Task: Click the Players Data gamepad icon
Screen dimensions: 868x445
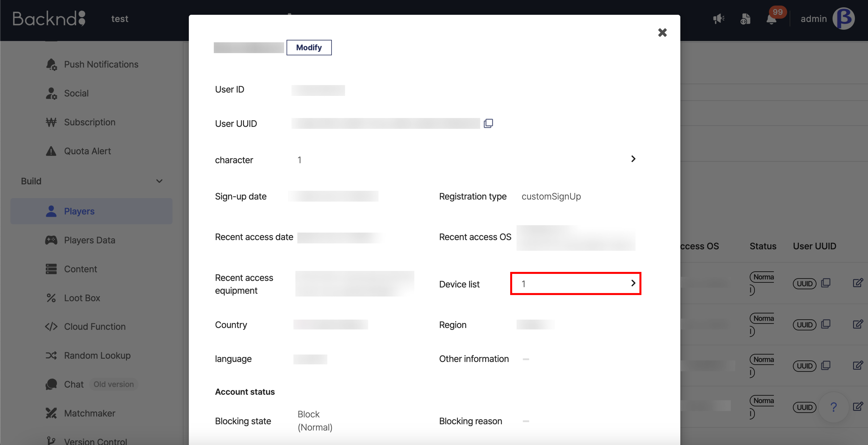Action: 51,240
